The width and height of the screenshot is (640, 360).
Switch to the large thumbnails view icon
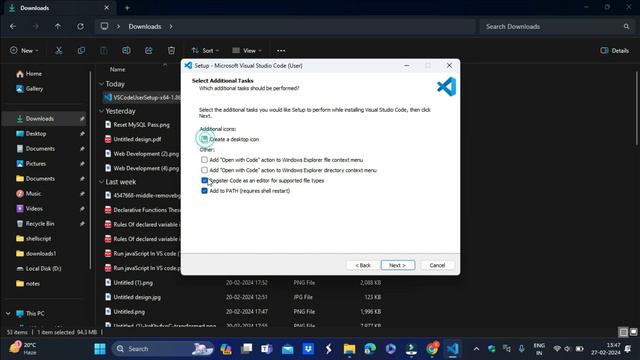coord(633,332)
